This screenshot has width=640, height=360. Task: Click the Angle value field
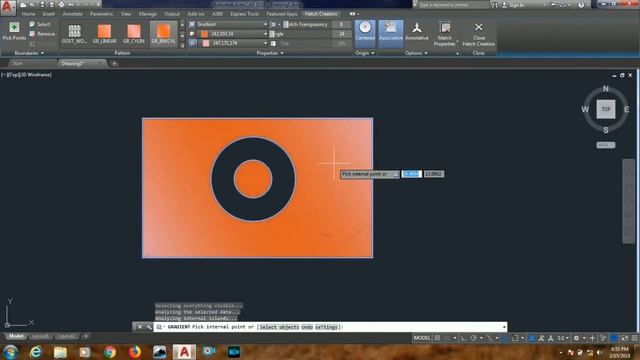(x=342, y=34)
